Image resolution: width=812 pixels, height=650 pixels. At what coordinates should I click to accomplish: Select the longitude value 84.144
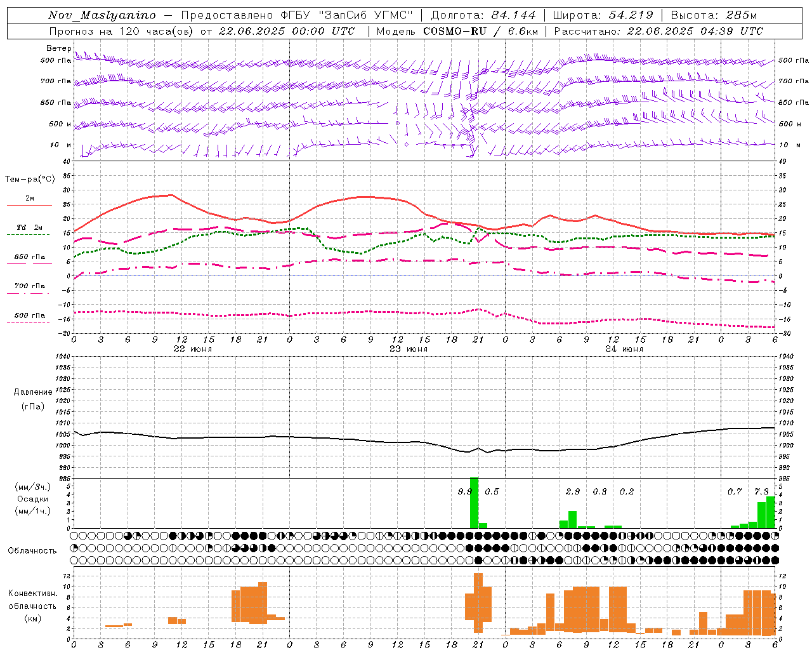513,15
